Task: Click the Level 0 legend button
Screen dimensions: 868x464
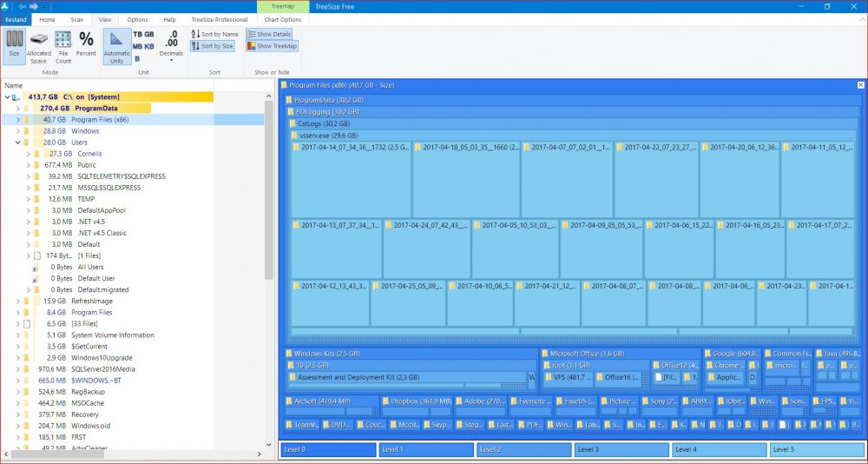Action: 328,449
